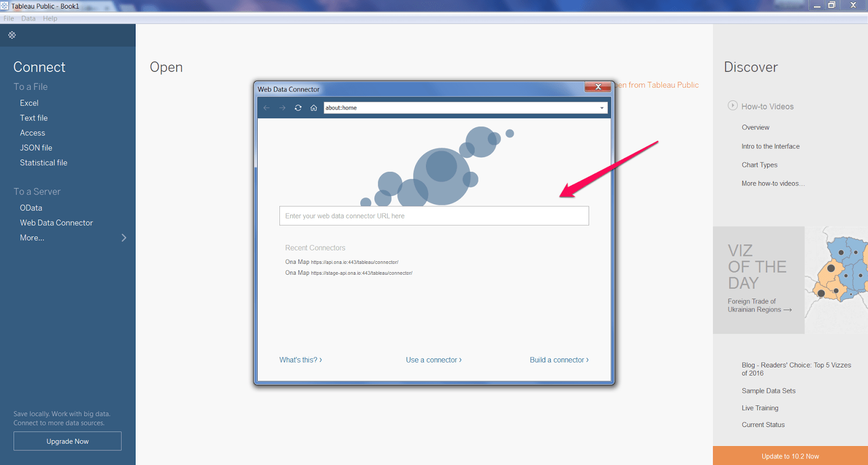Minimize the Tableau Public window

point(816,5)
